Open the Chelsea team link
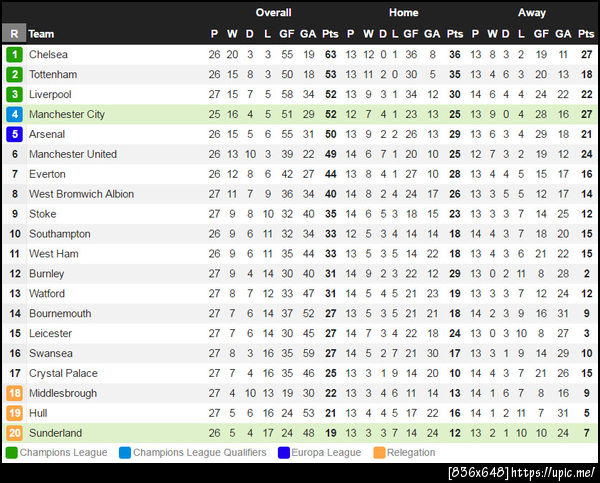This screenshot has width=600, height=483. [x=49, y=54]
